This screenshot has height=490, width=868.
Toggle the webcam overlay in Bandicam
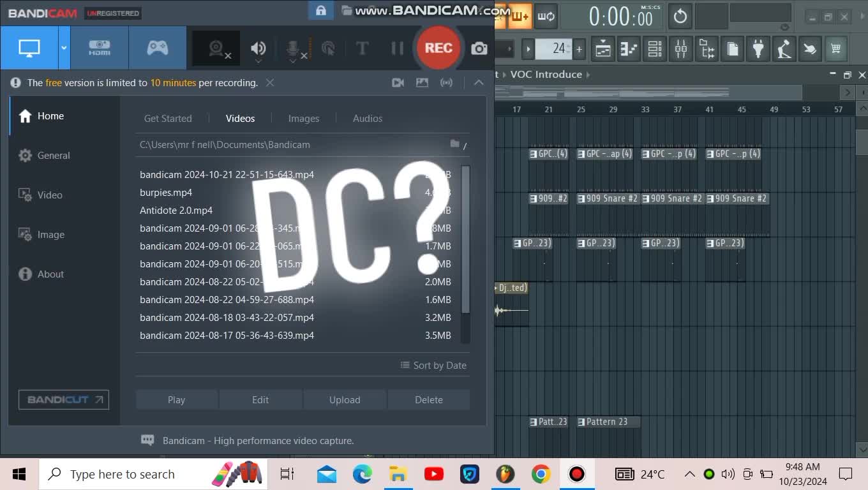217,48
